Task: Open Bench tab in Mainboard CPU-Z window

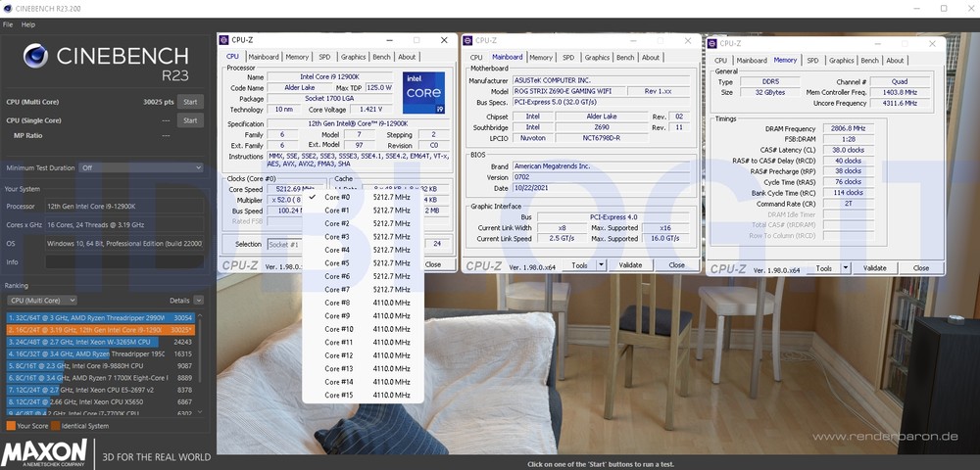Action: [627, 58]
